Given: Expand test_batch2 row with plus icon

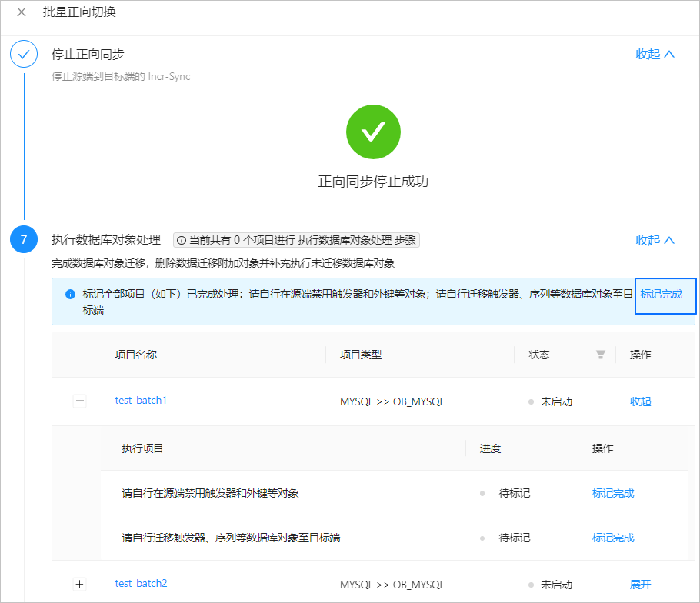Looking at the screenshot, I should [x=79, y=584].
